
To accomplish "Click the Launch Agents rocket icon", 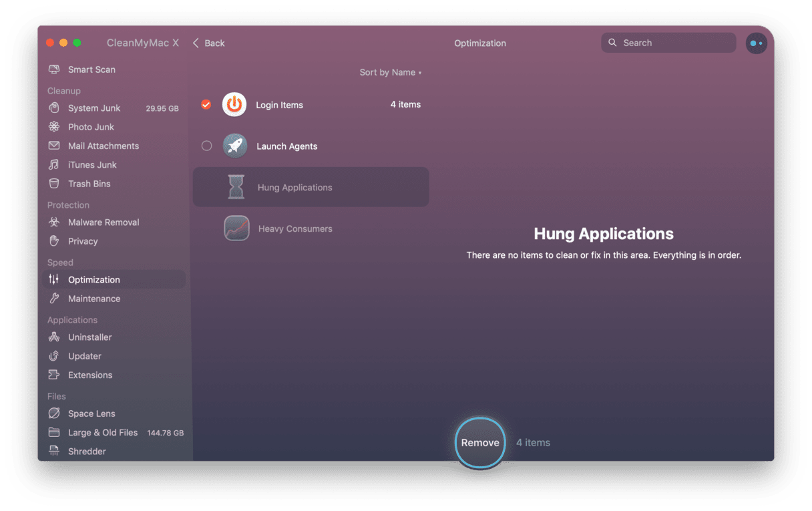I will (x=235, y=146).
